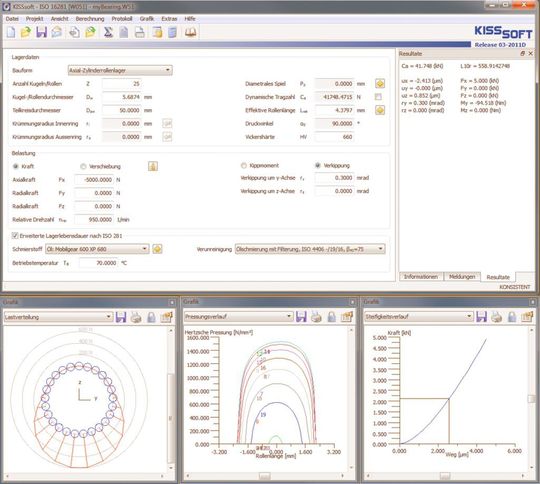This screenshot has width=540, height=484.
Task: Open the Schmierstoff dropdown
Action: (97, 249)
